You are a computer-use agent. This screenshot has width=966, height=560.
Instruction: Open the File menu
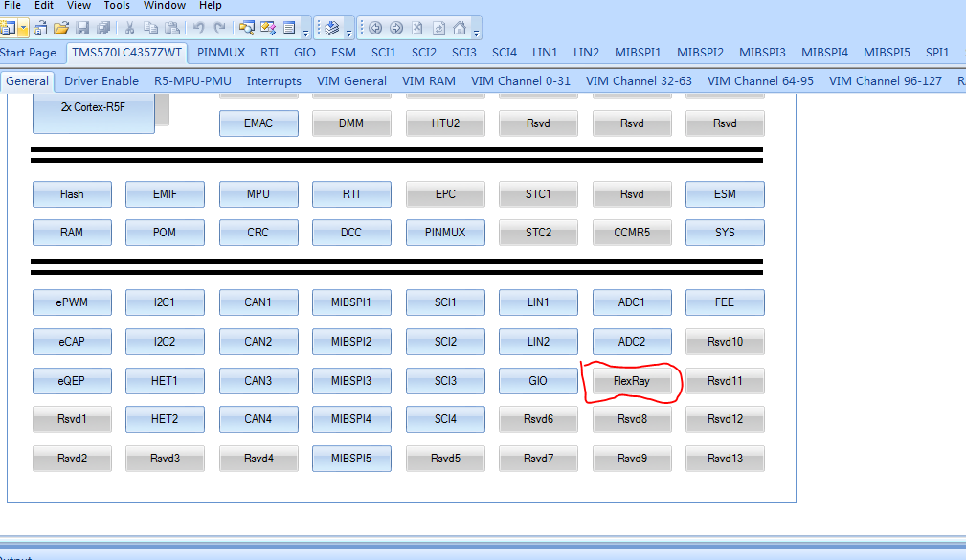[12, 5]
